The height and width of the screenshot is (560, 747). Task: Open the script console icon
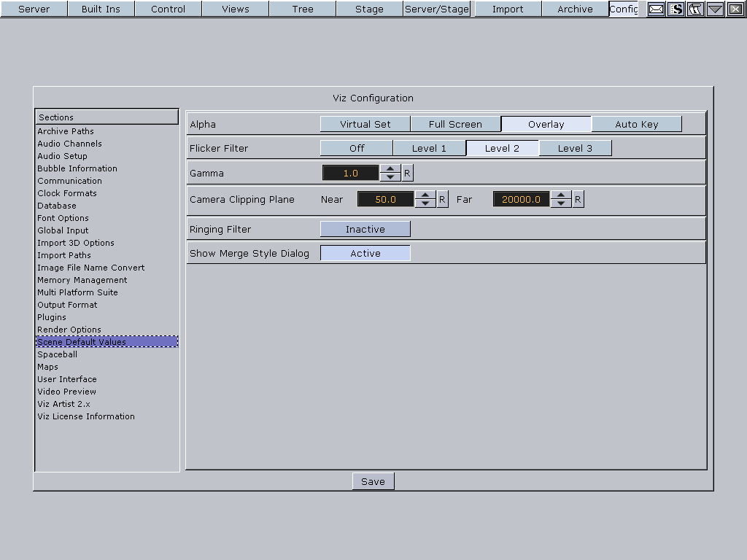676,9
